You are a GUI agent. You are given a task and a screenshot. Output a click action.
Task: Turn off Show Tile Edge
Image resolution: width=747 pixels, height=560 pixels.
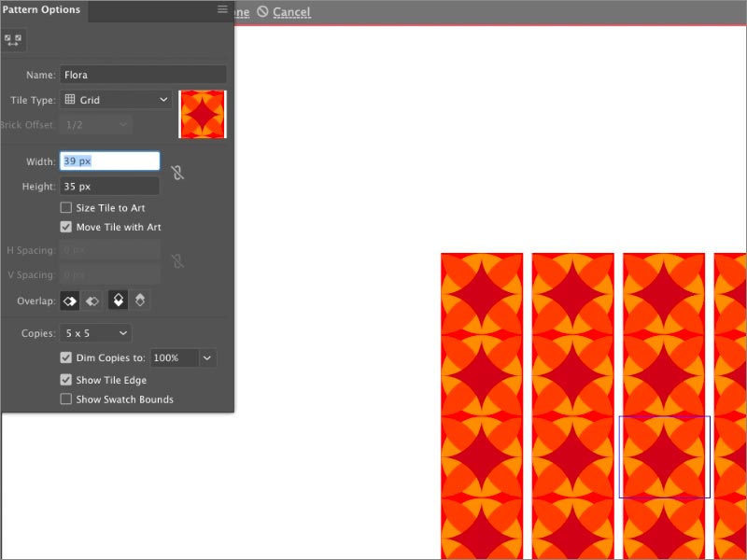(66, 380)
